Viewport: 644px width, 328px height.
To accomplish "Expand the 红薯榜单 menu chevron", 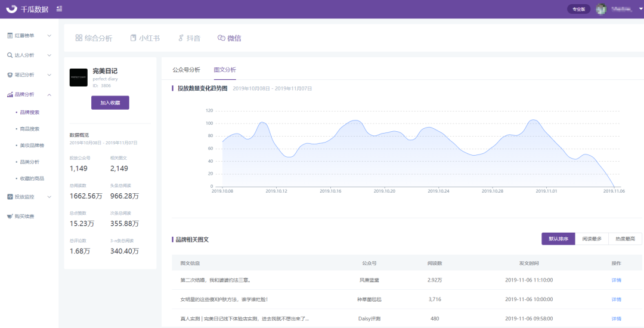I will (49, 36).
